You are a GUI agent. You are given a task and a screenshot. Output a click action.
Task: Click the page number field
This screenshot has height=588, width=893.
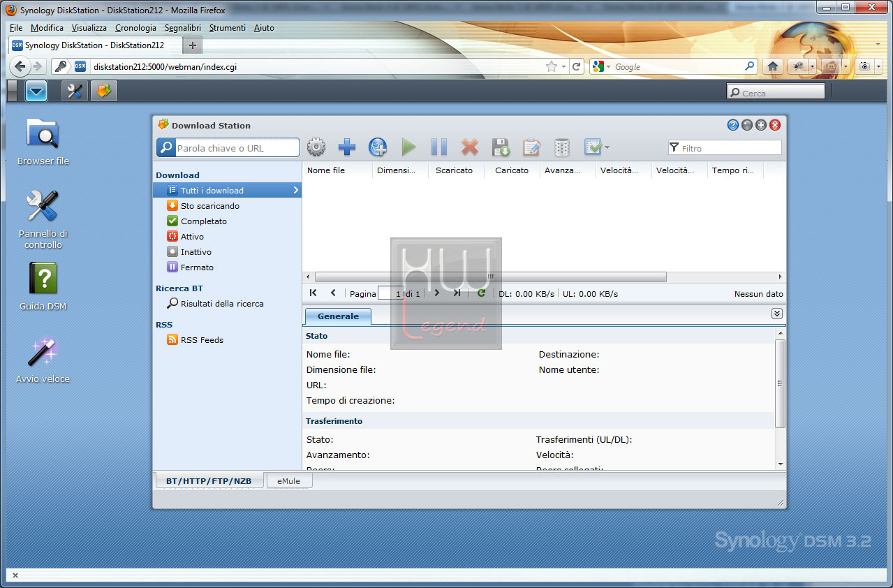(390, 294)
